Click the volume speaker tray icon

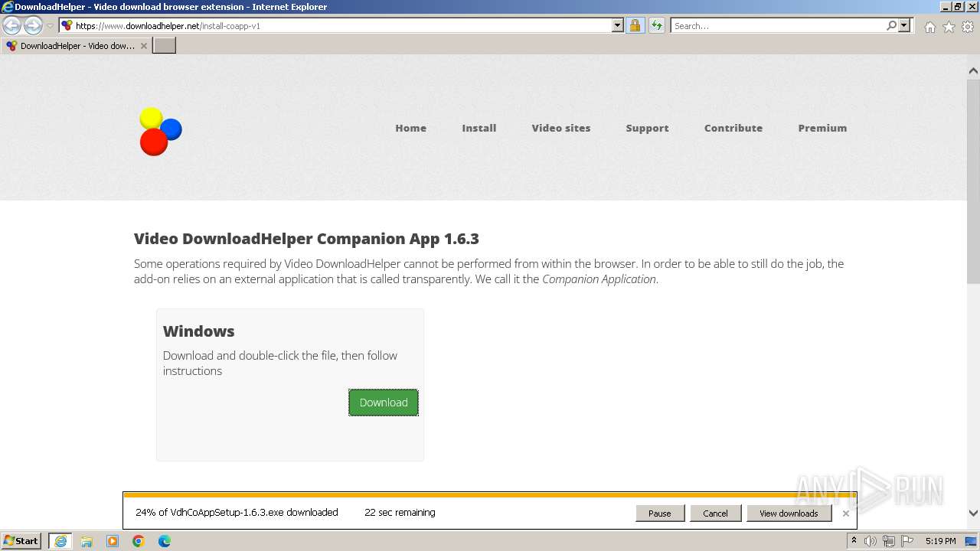click(x=871, y=541)
